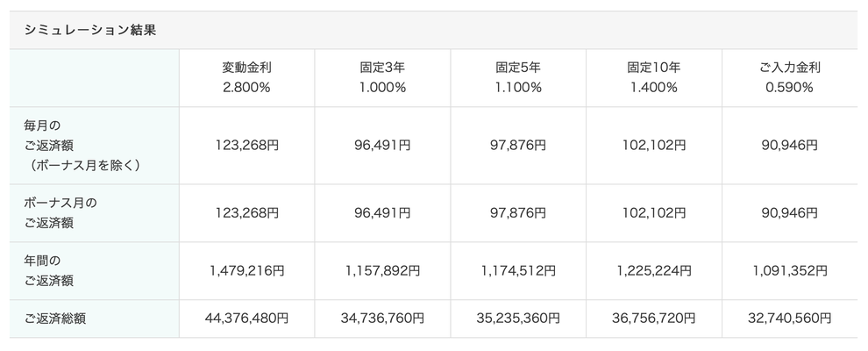Select the 1,157,892円 annual repayment cell
The width and height of the screenshot is (868, 351).
point(382,271)
